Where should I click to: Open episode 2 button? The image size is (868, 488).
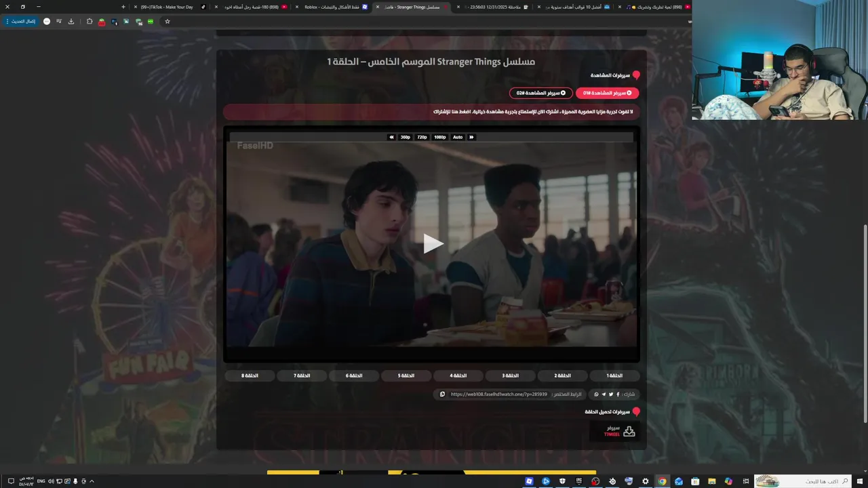point(562,375)
